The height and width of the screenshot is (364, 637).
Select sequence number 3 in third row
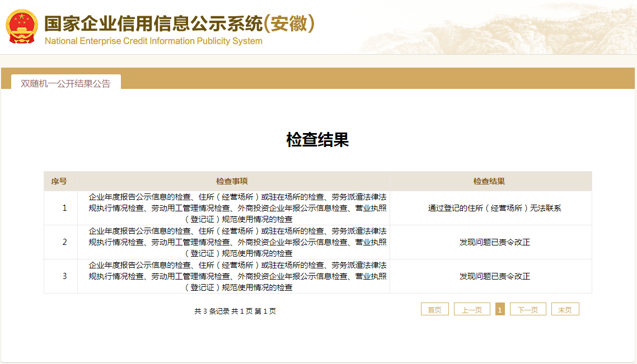[x=64, y=276]
